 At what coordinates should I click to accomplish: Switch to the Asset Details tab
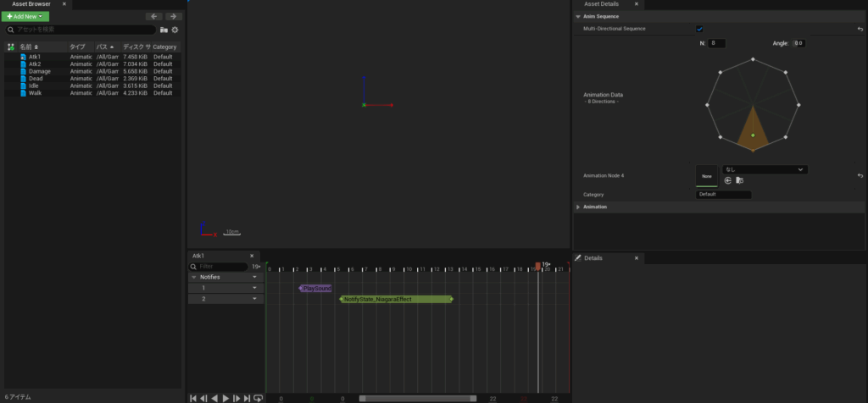coord(602,4)
